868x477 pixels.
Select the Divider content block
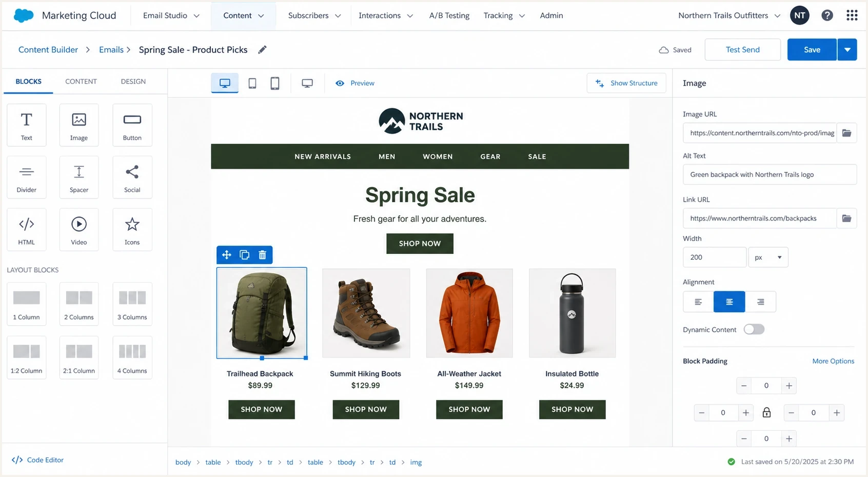pos(27,177)
